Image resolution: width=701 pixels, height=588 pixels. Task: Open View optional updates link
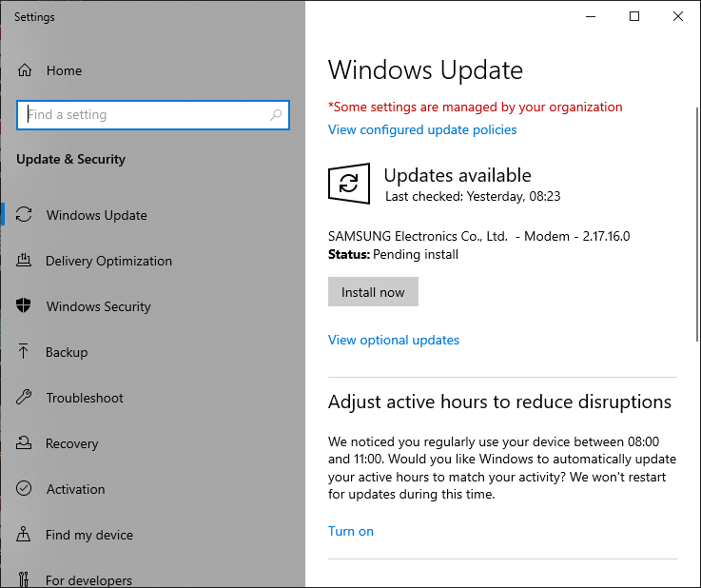(x=394, y=340)
